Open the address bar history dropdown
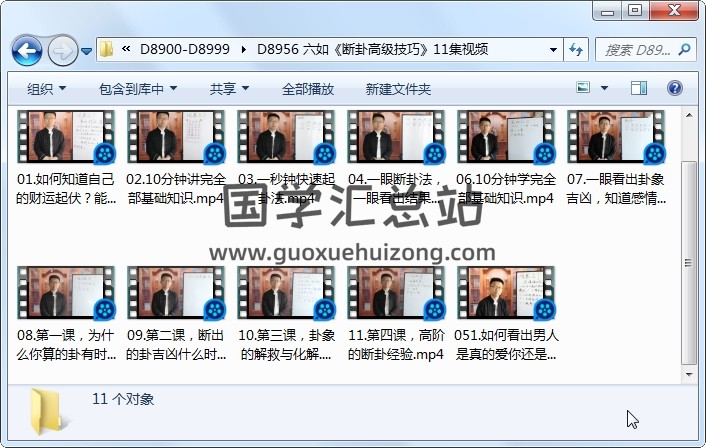 [x=553, y=50]
